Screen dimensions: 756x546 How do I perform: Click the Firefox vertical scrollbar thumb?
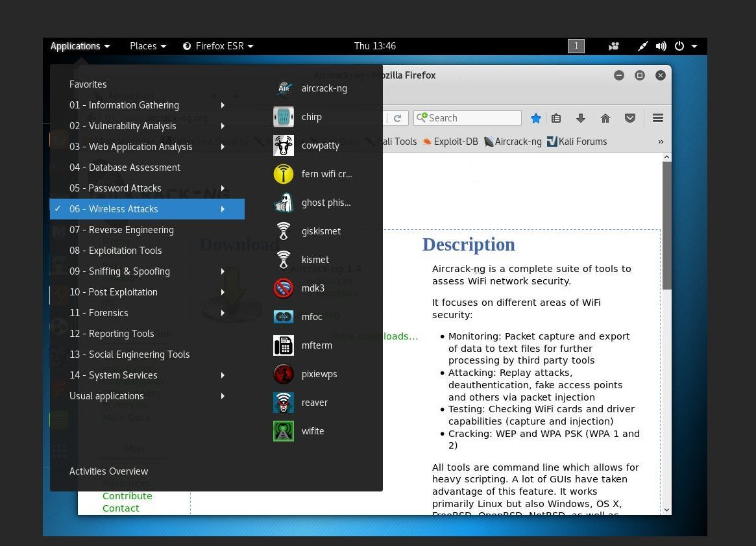[x=667, y=226]
